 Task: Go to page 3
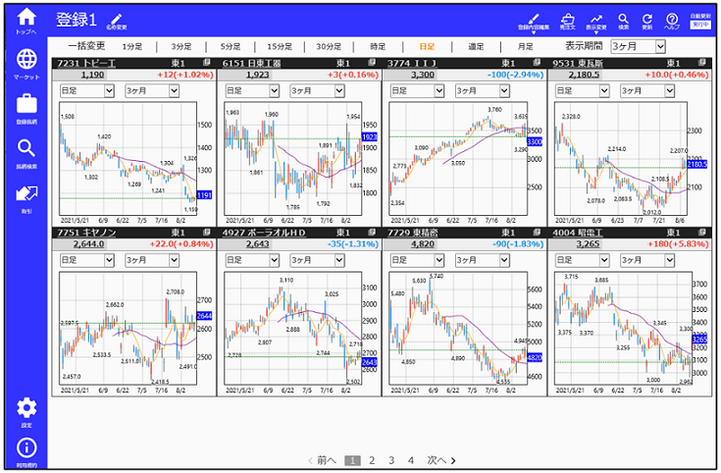(x=391, y=460)
